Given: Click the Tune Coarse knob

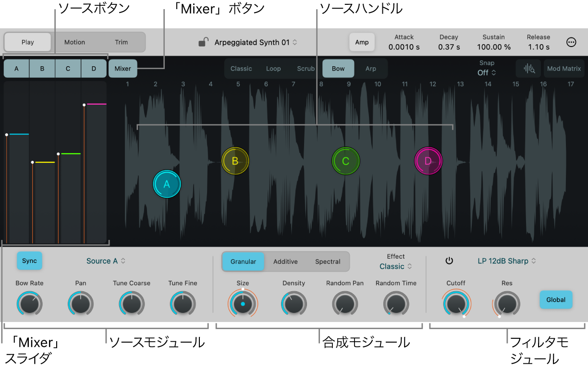Looking at the screenshot, I should [x=132, y=304].
